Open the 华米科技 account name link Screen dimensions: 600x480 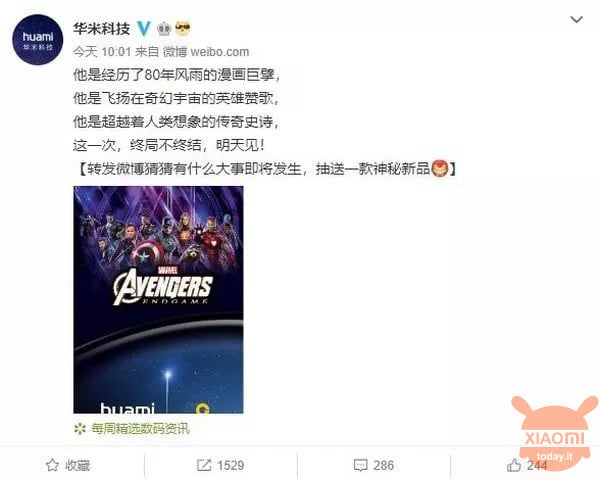click(x=102, y=29)
